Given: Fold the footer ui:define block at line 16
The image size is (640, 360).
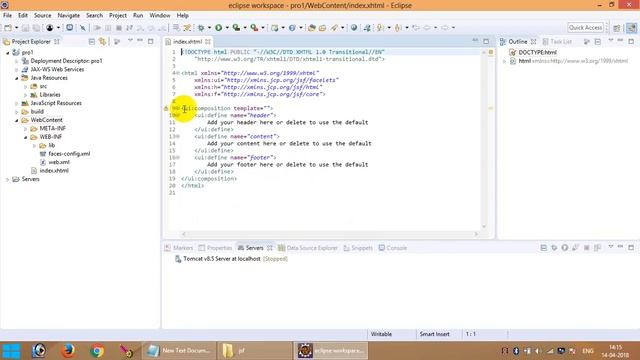Looking at the screenshot, I should coord(178,158).
